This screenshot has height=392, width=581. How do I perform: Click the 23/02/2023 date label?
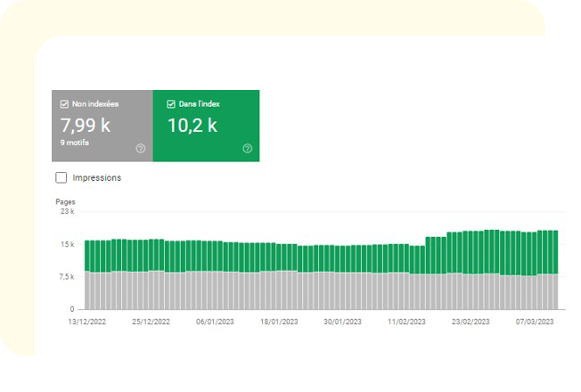[x=470, y=322]
